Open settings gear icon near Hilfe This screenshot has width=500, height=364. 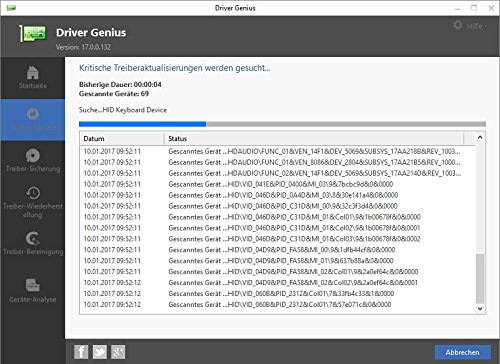458,25
